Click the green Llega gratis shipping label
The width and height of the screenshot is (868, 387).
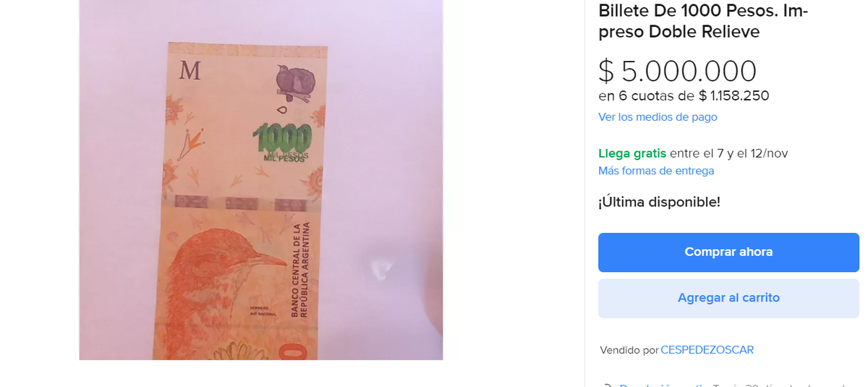[x=632, y=153]
